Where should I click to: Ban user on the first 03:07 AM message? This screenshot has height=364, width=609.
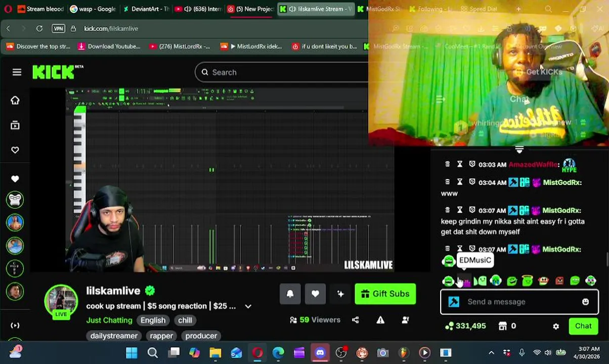(x=472, y=210)
